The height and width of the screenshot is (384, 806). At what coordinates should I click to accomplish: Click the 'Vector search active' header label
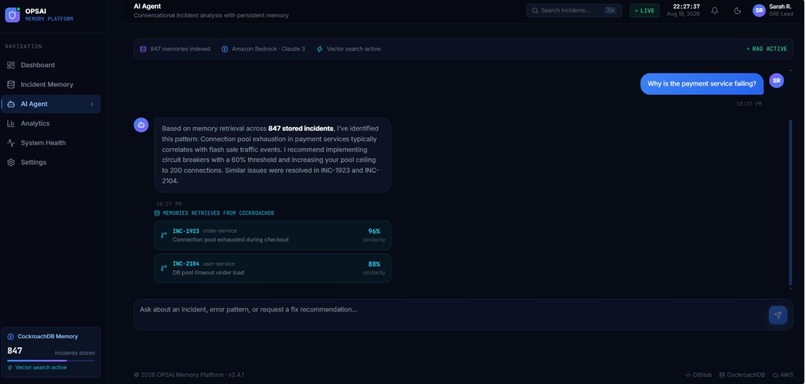pos(354,49)
